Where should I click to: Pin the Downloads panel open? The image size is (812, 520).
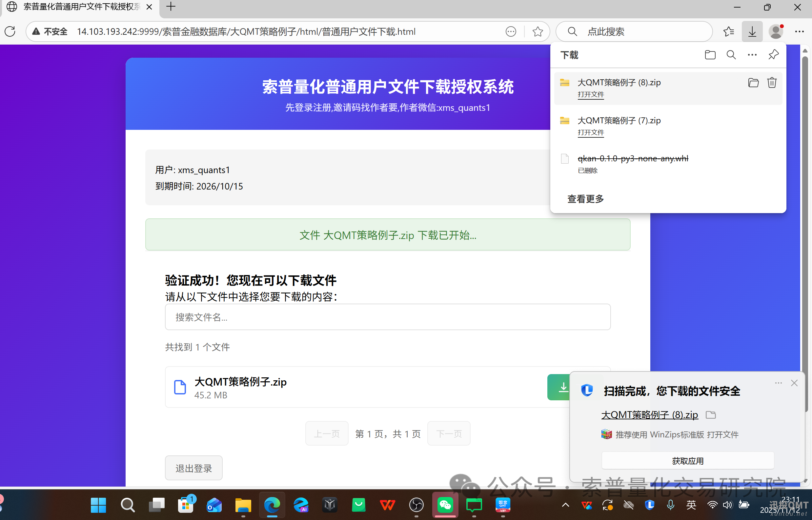coord(773,54)
